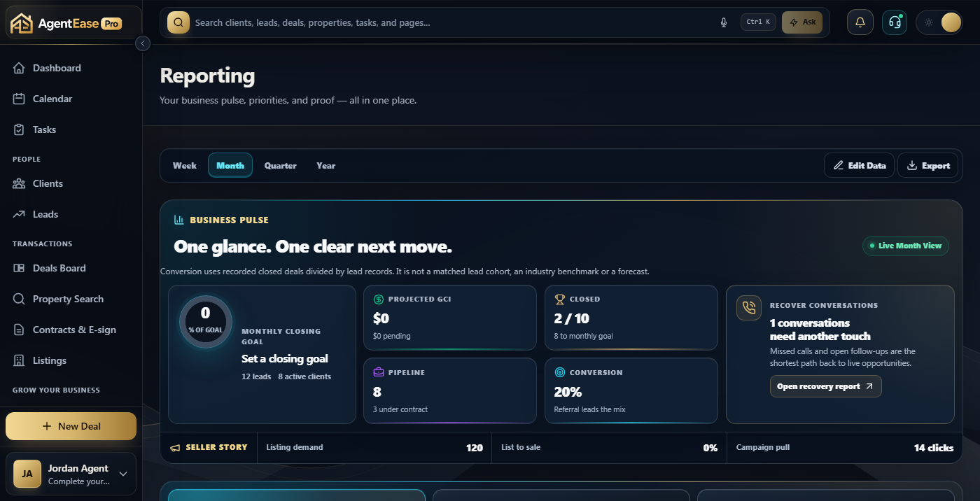The image size is (980, 501).
Task: Click the '8 active clients' text
Action: tap(304, 376)
